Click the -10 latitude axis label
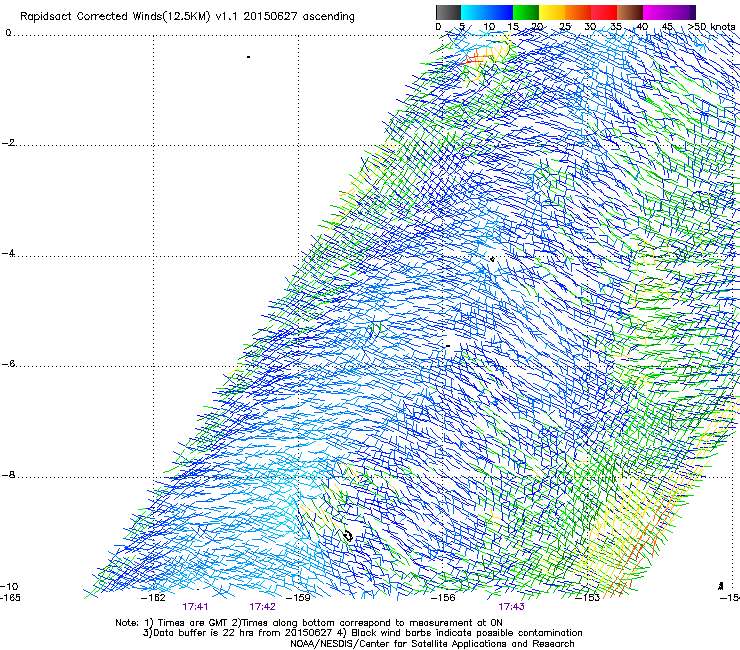This screenshot has width=740, height=650. pyautogui.click(x=9, y=587)
